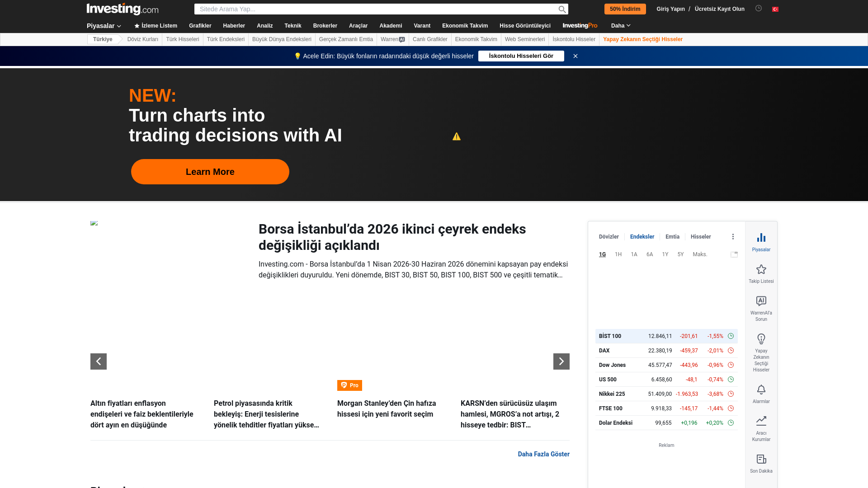Close the promo notification bar
This screenshot has width=868, height=488.
coord(576,56)
